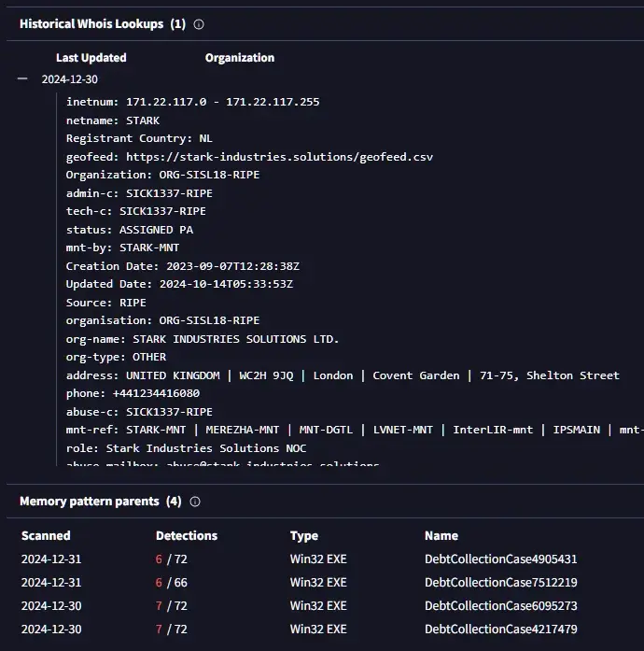Click the Source: RIPE line

(106, 303)
